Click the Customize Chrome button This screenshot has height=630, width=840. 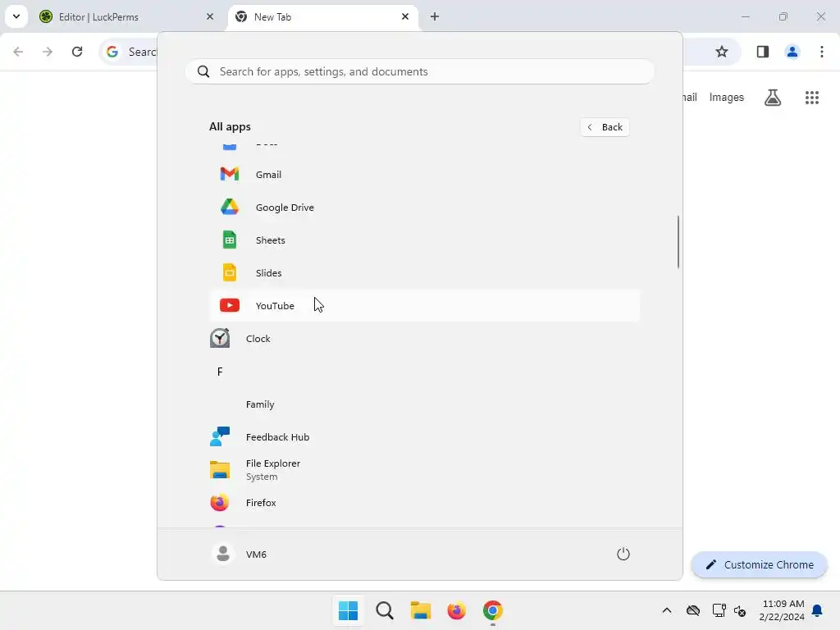pos(759,564)
